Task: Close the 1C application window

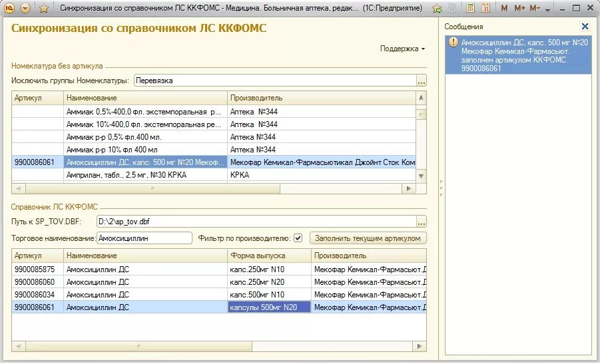Action: tap(591, 9)
